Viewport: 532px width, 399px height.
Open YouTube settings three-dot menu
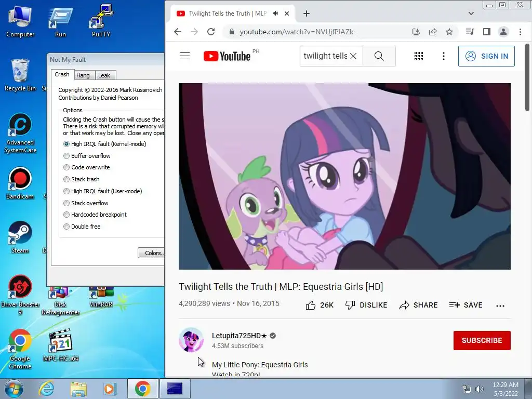[444, 56]
